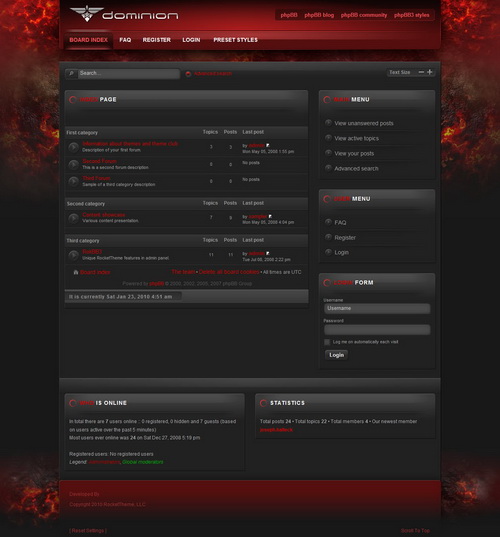Viewport: 500px width, 537px height.
Task: Select Register in User Menu
Action: pyautogui.click(x=345, y=238)
